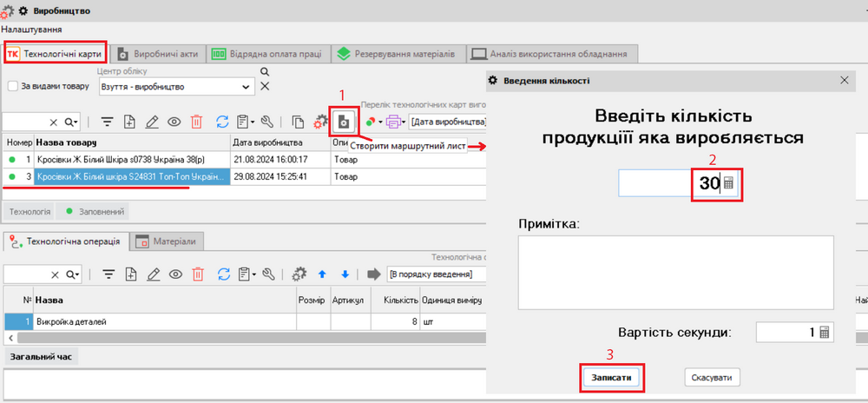The image size is (868, 403).
Task: Click Загальний час section header
Action: pyautogui.click(x=41, y=357)
